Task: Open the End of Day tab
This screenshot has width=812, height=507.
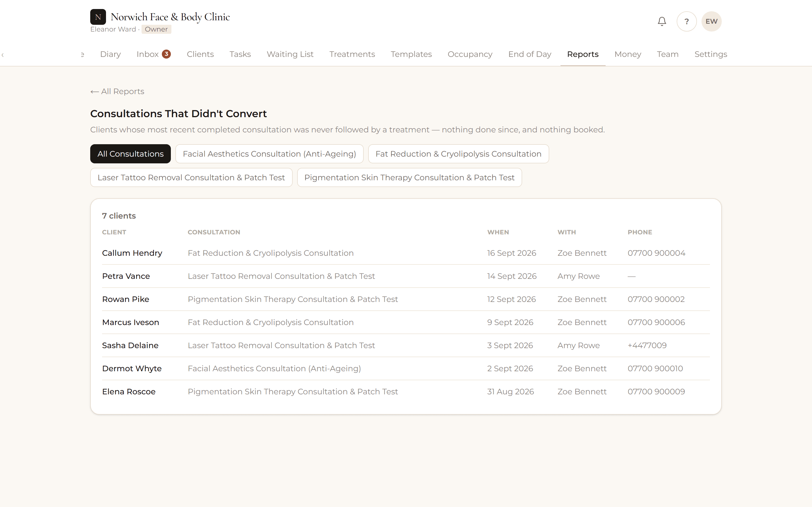Action: coord(529,54)
